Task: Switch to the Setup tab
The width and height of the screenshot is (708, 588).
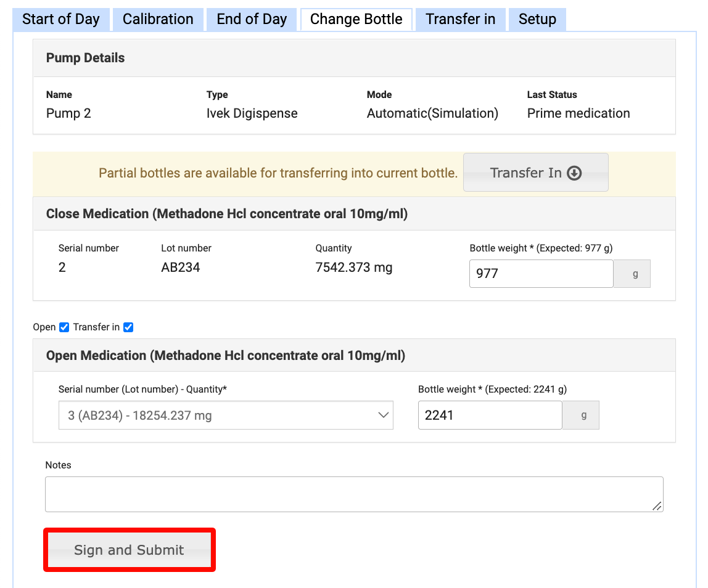Action: [537, 19]
